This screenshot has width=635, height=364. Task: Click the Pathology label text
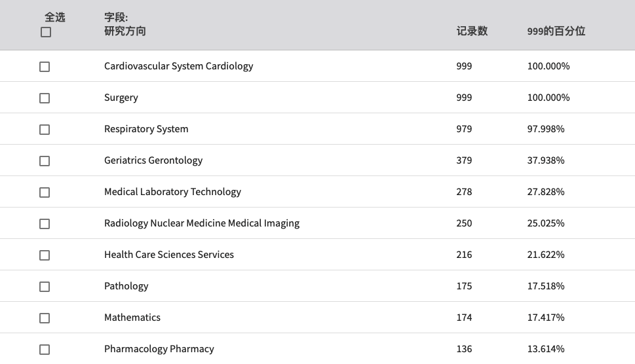click(x=126, y=286)
